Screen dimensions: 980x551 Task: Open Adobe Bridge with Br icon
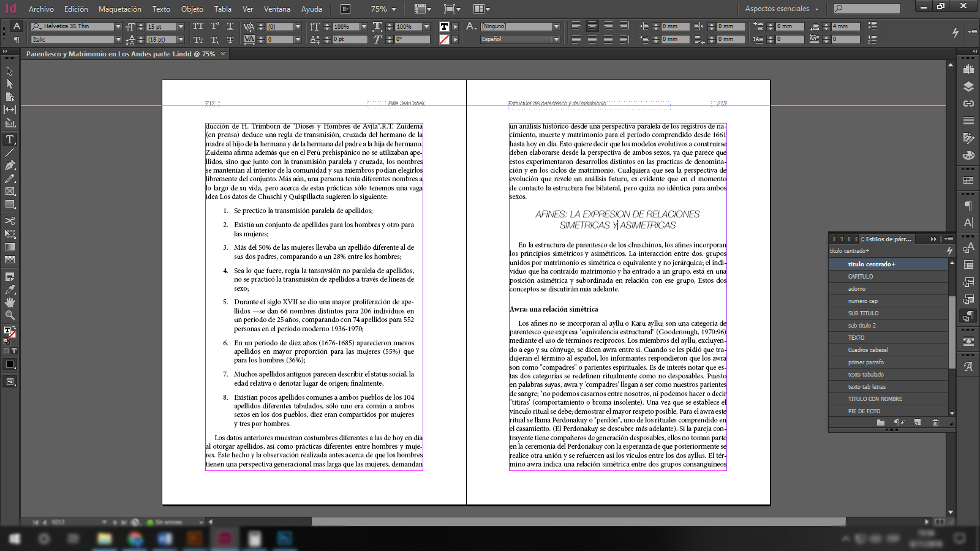(345, 9)
